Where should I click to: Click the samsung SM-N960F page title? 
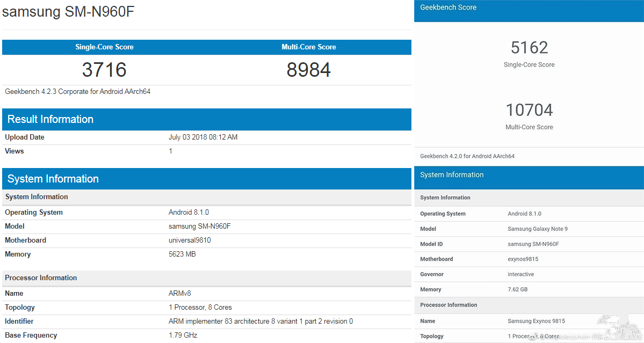click(68, 12)
